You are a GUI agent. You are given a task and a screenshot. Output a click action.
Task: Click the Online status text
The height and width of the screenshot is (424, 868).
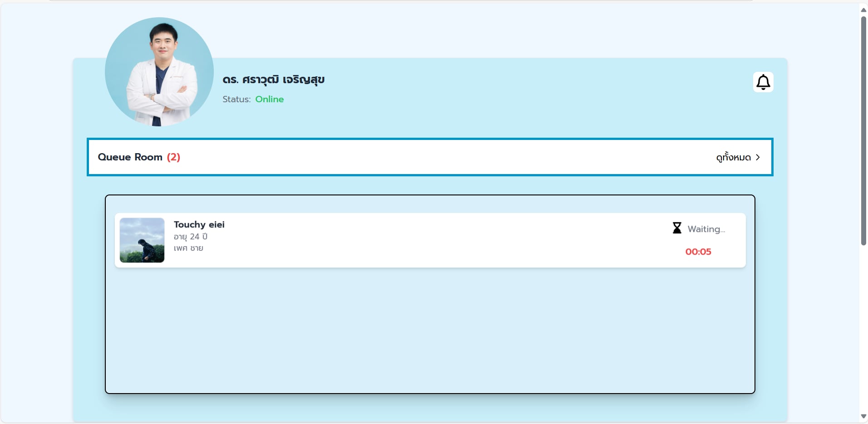click(269, 99)
